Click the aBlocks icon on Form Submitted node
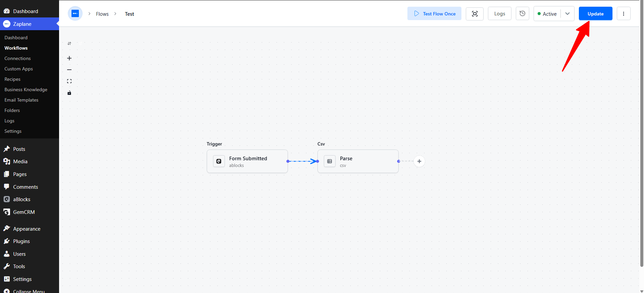Image resolution: width=644 pixels, height=293 pixels. click(x=219, y=161)
